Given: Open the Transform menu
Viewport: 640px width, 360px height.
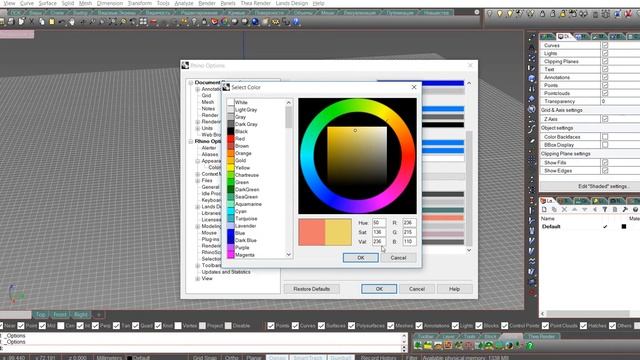Looking at the screenshot, I should coord(140,3).
